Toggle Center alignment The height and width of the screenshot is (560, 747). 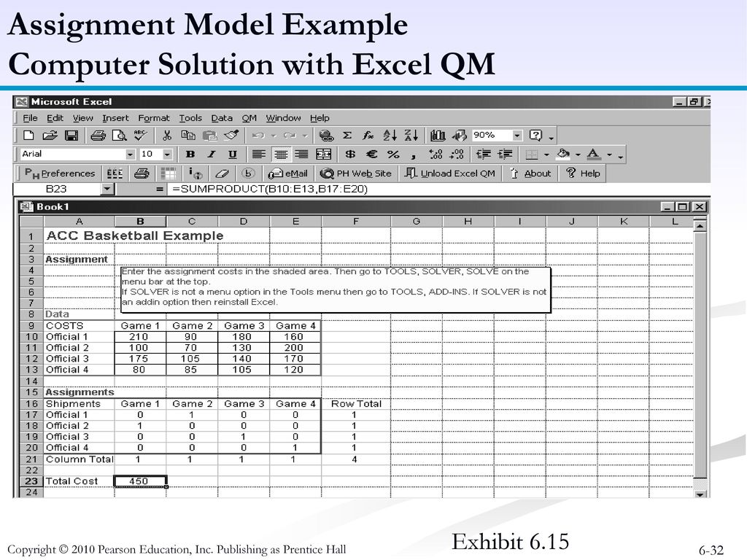281,155
